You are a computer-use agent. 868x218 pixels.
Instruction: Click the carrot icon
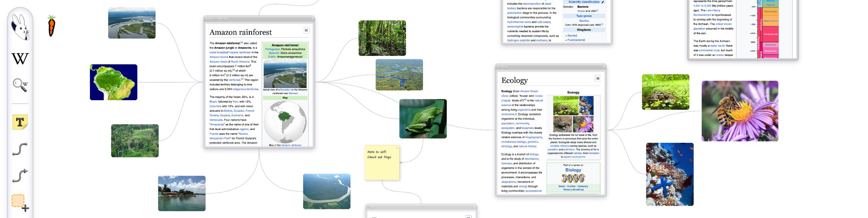(x=51, y=26)
